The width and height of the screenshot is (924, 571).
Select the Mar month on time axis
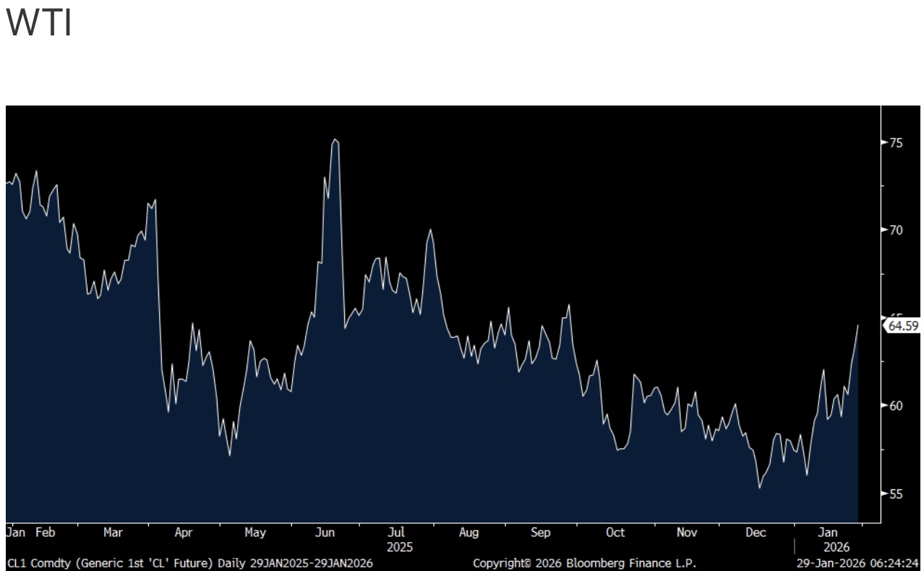pyautogui.click(x=113, y=533)
